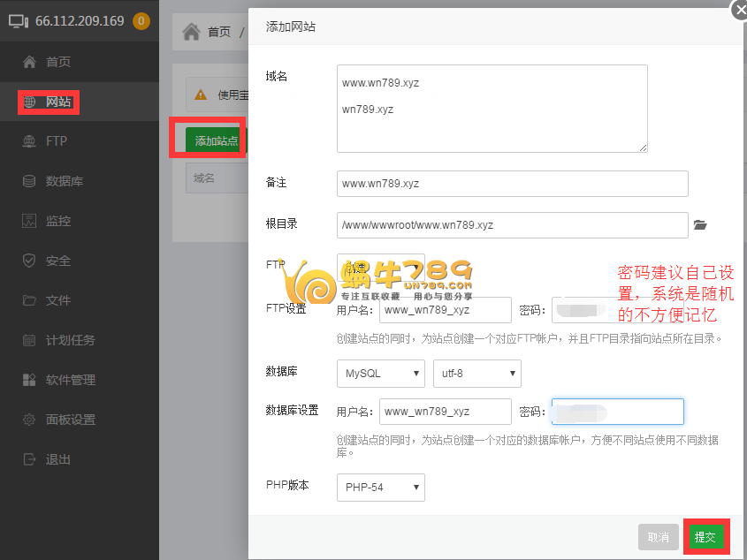
Task: Submit the form with the 提交 button
Action: [x=706, y=535]
